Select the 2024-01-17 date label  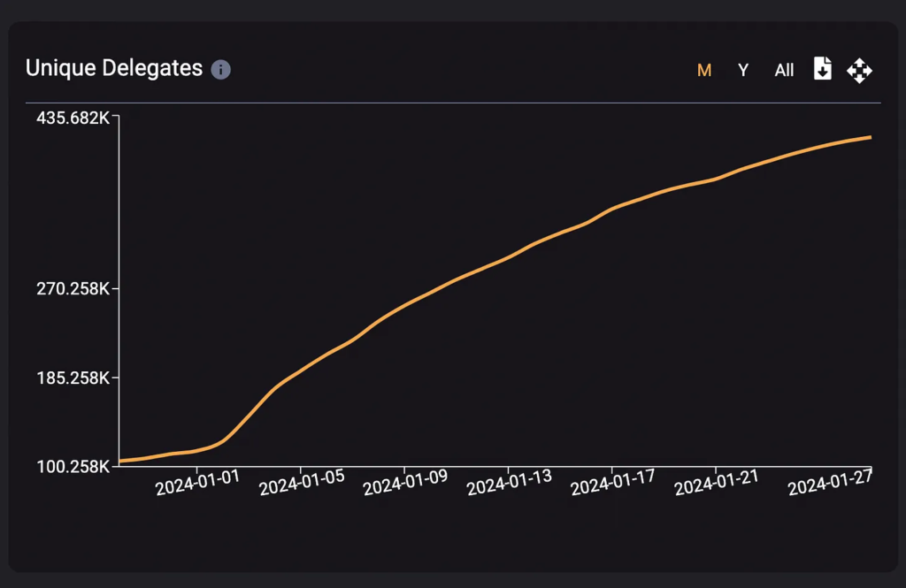point(613,483)
